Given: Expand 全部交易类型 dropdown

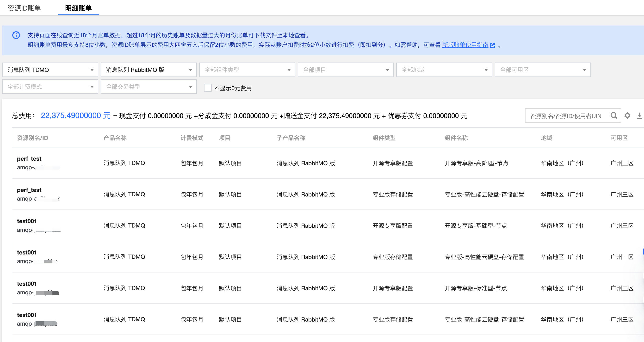Looking at the screenshot, I should tap(149, 87).
